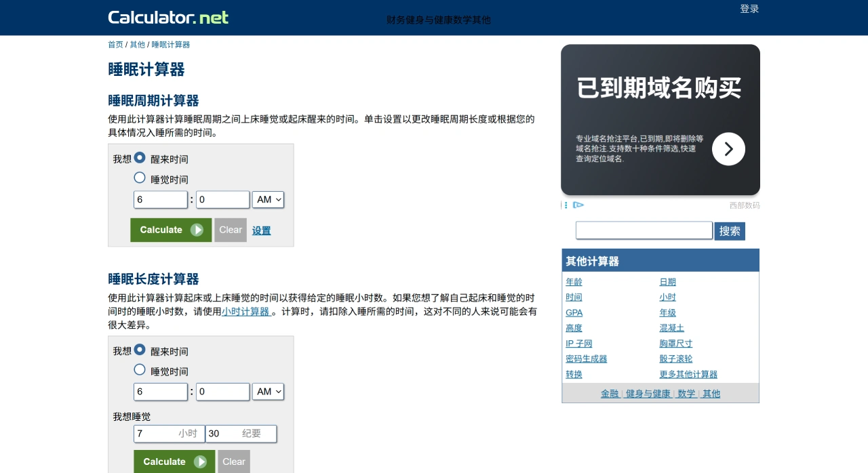Click the Calculator.net logo
Viewport: 868px width, 473px height.
click(167, 17)
